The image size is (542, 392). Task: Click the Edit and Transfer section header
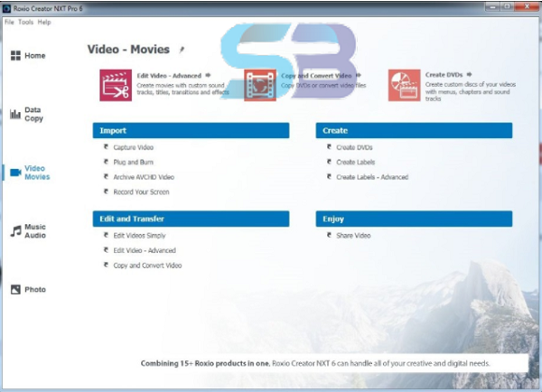click(x=191, y=219)
